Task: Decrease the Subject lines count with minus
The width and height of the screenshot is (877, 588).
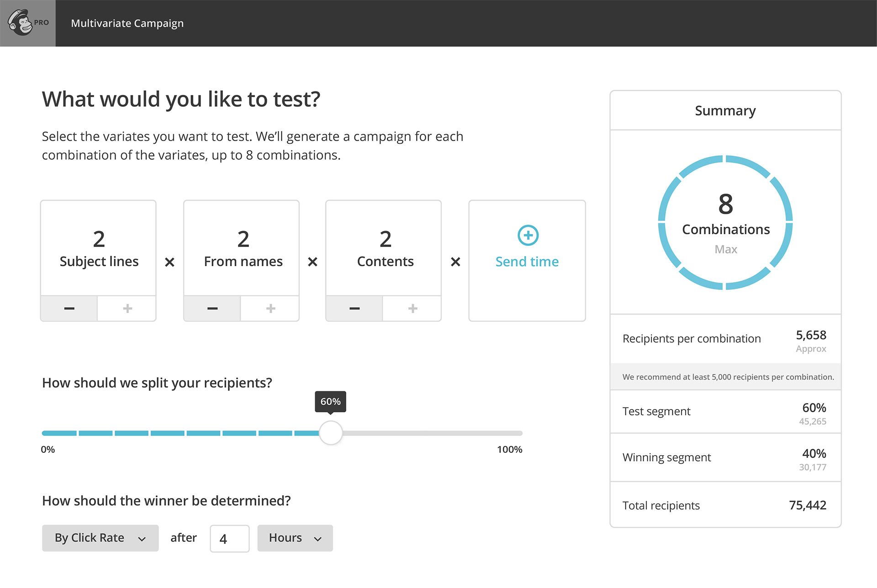Action: (69, 309)
